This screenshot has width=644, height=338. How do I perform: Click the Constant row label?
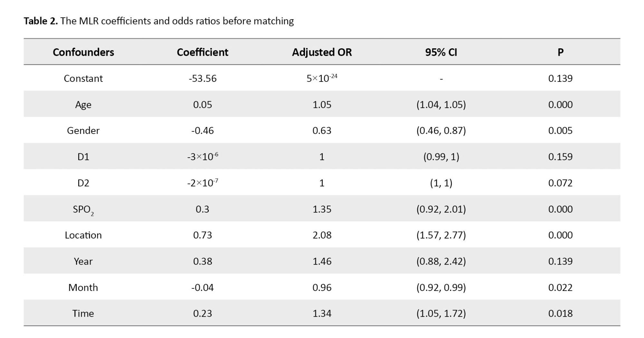pyautogui.click(x=83, y=79)
